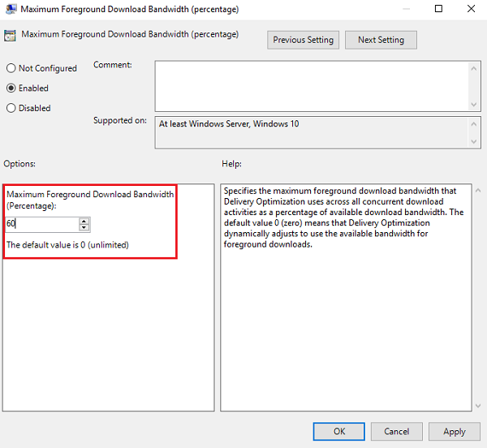The image size is (487, 448).
Task: Click the Comment box scroll up arrow
Action: tap(474, 68)
